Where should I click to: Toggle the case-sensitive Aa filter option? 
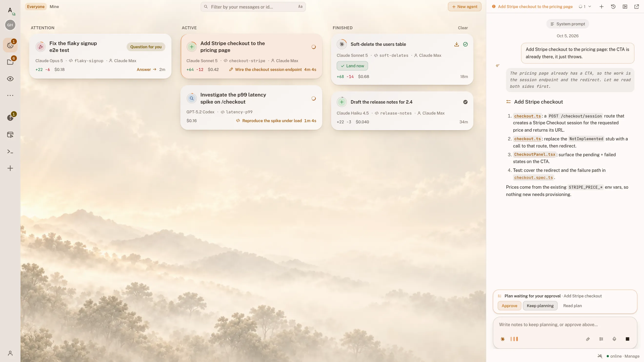click(300, 7)
